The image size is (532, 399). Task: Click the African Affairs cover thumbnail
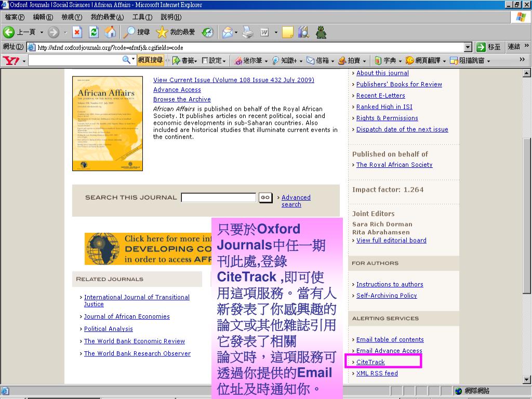pos(108,124)
